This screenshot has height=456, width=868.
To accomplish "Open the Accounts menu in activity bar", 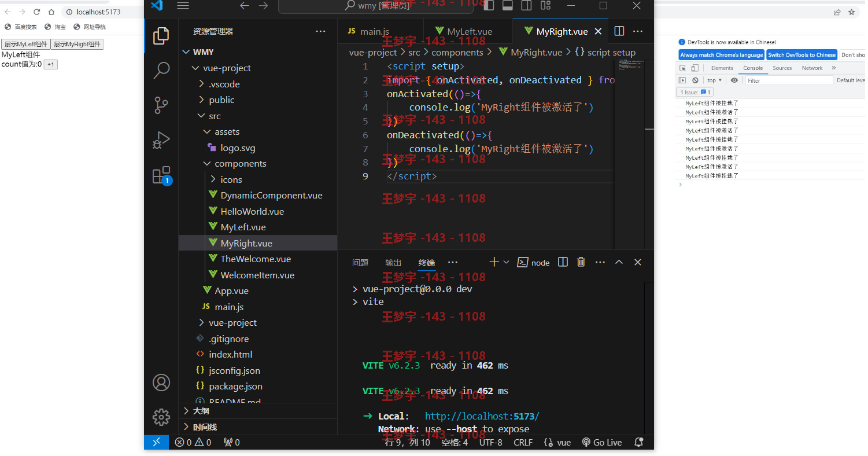I will 161,382.
